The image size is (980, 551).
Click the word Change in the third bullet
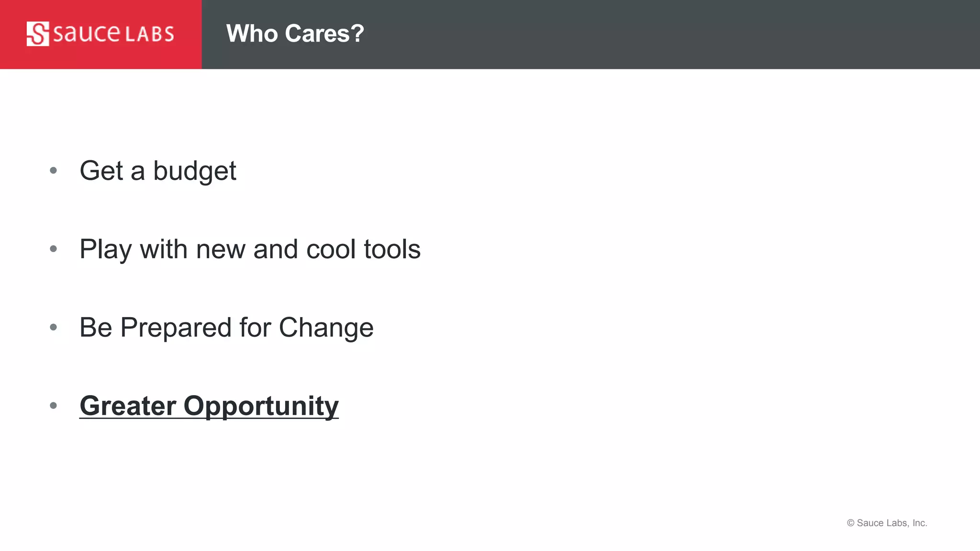326,328
